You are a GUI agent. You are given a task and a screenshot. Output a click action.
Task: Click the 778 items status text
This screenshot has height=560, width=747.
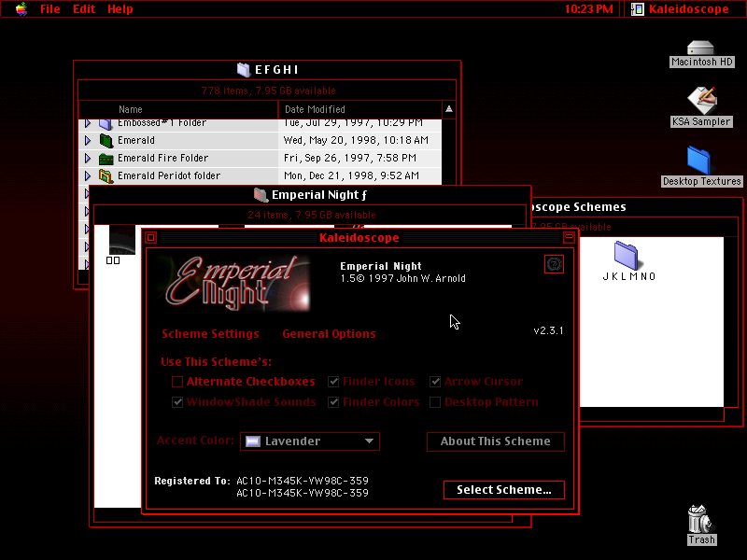click(268, 91)
